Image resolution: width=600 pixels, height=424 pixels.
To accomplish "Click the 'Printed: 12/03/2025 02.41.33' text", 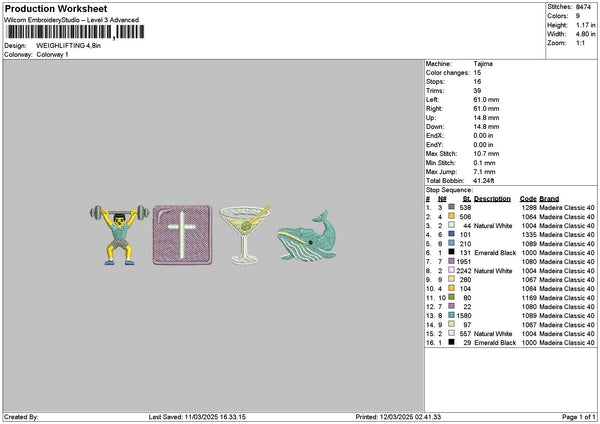I will 398,417.
